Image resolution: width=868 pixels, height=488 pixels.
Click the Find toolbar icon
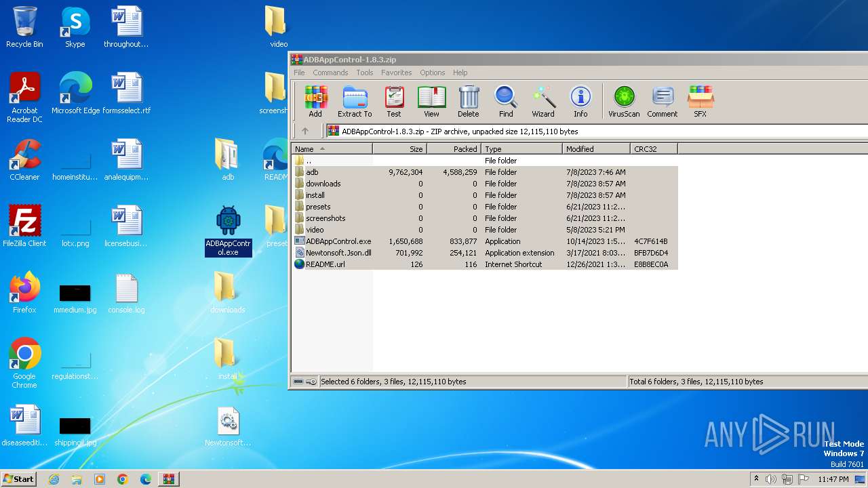[x=506, y=102]
